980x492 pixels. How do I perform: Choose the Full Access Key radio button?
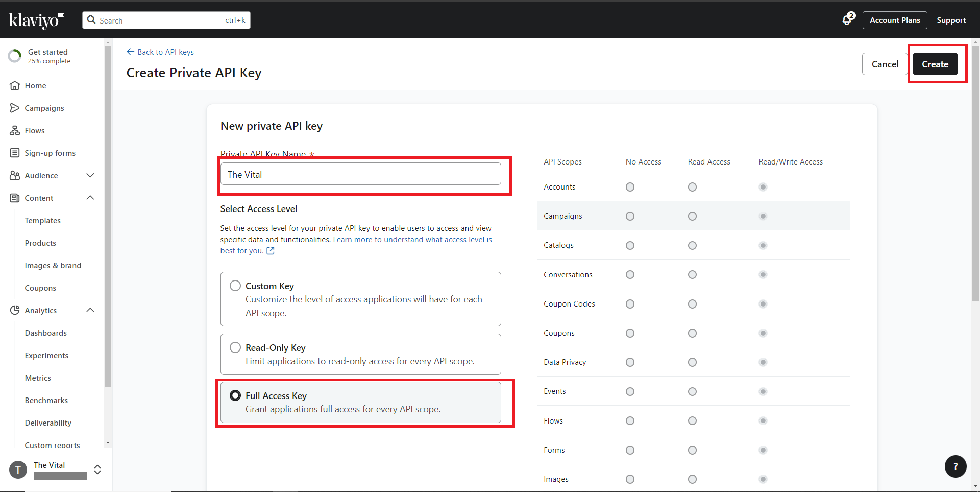pos(235,395)
